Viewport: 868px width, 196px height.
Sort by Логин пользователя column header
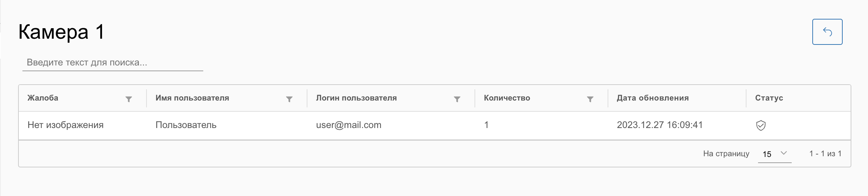tap(356, 98)
